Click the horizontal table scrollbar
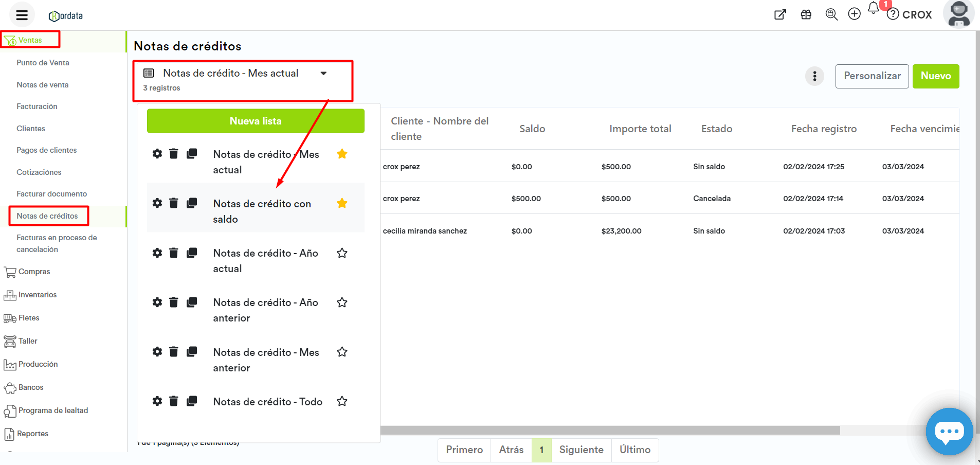This screenshot has width=980, height=465. [x=610, y=430]
